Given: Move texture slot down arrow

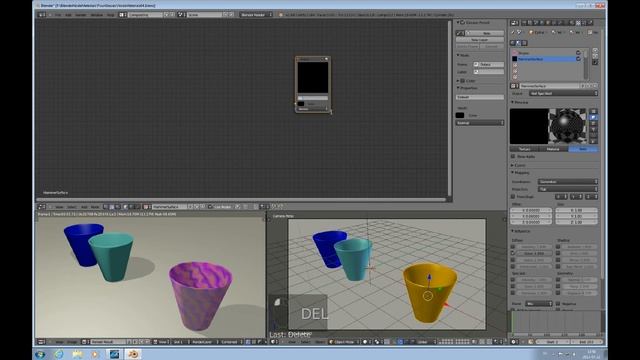Looking at the screenshot, I should pyautogui.click(x=595, y=56).
